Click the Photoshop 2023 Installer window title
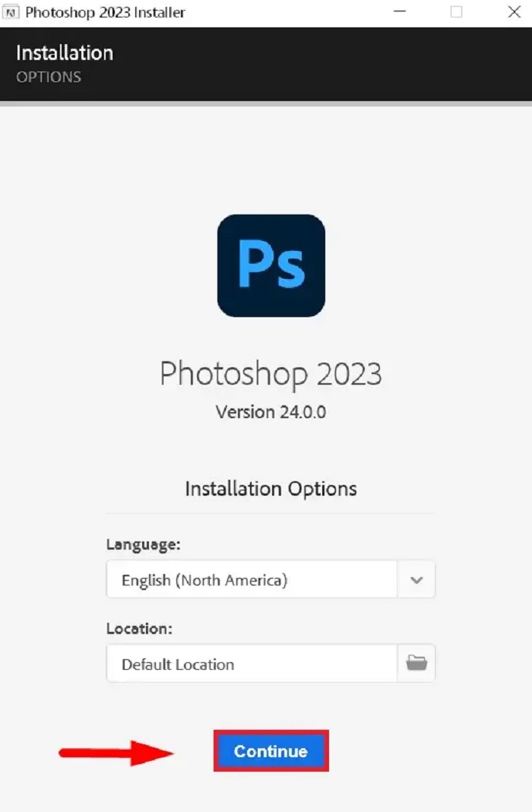 point(105,12)
